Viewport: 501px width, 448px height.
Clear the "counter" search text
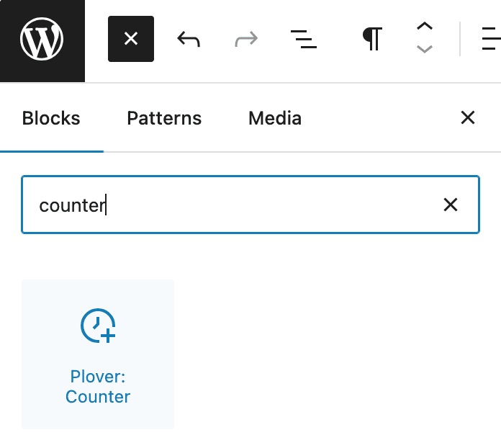point(451,205)
